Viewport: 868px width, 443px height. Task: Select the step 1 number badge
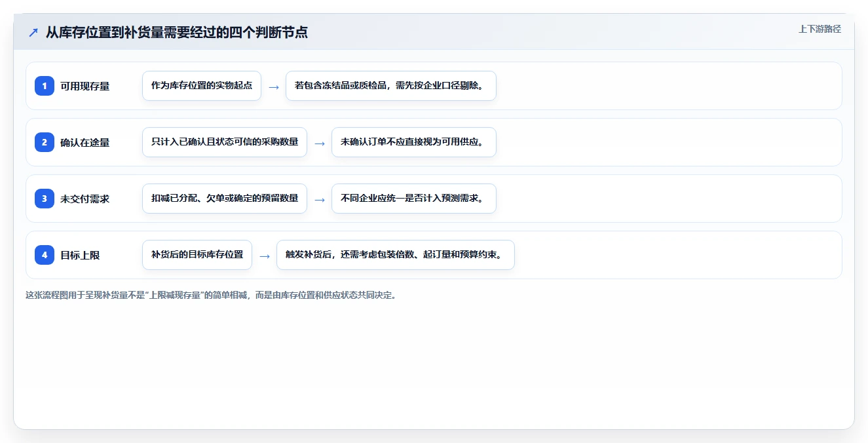pos(45,86)
